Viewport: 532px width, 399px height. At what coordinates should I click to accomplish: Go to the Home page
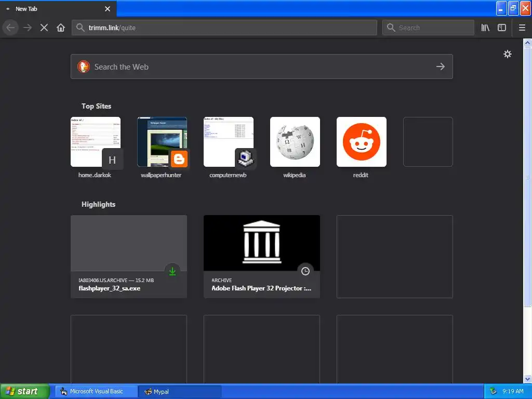[x=61, y=28]
